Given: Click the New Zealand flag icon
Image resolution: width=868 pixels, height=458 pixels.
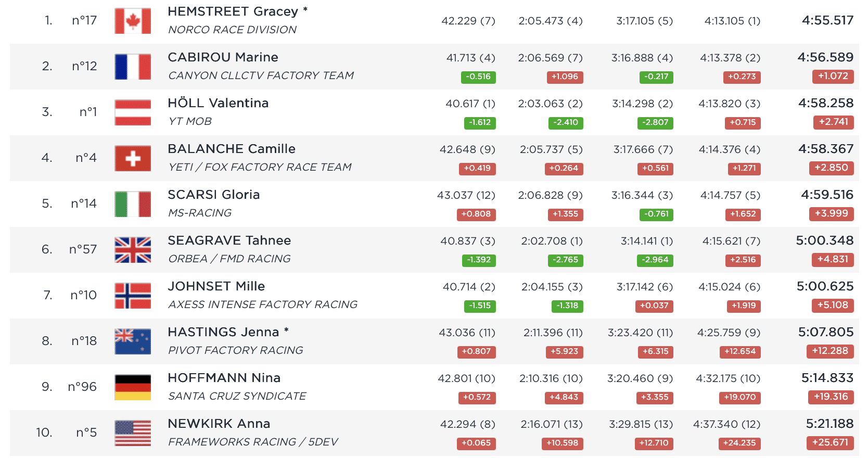Looking at the screenshot, I should (x=133, y=341).
